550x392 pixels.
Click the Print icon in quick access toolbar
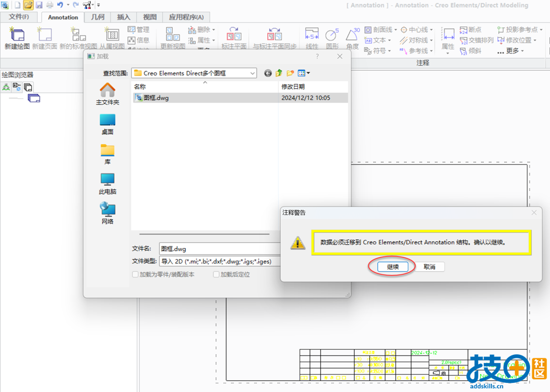(x=50, y=5)
